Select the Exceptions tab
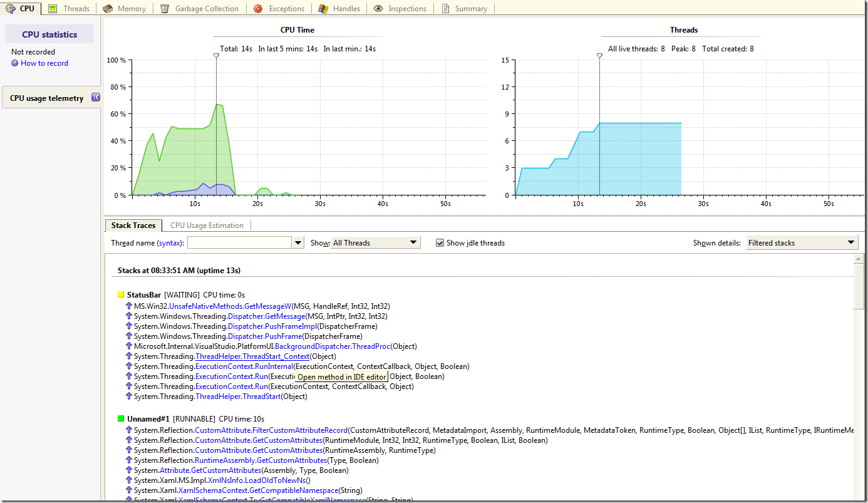Image resolution: width=868 pixels, height=503 pixels. coord(279,9)
